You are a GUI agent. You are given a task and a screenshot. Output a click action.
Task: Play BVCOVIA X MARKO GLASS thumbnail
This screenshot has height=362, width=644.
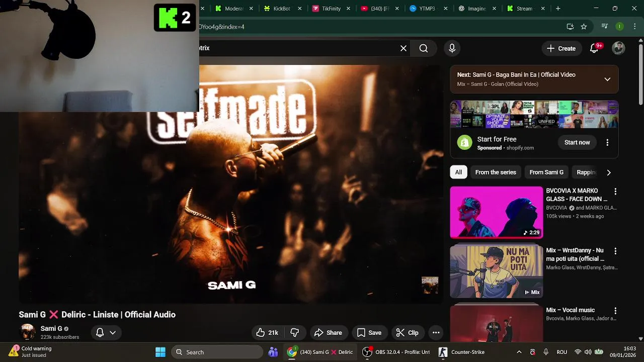pyautogui.click(x=496, y=212)
